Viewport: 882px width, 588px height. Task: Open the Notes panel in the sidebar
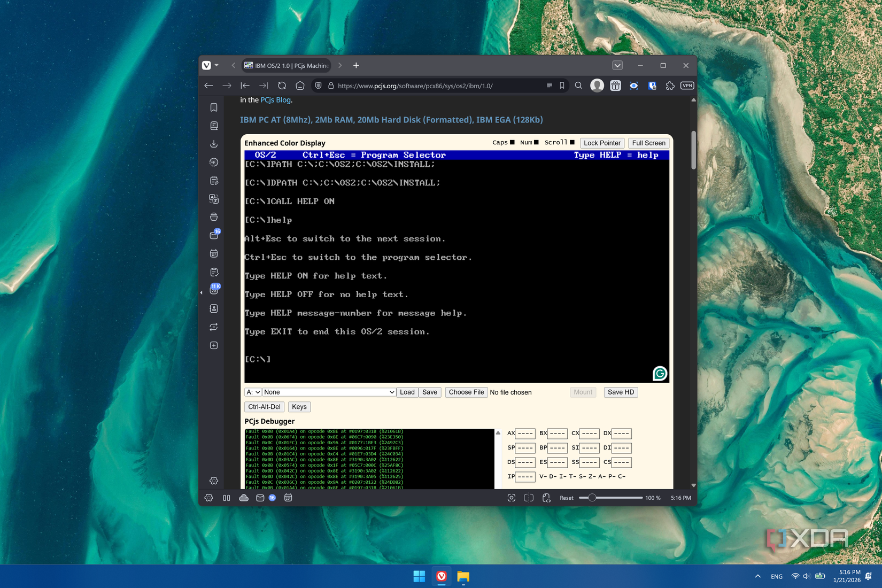click(214, 181)
